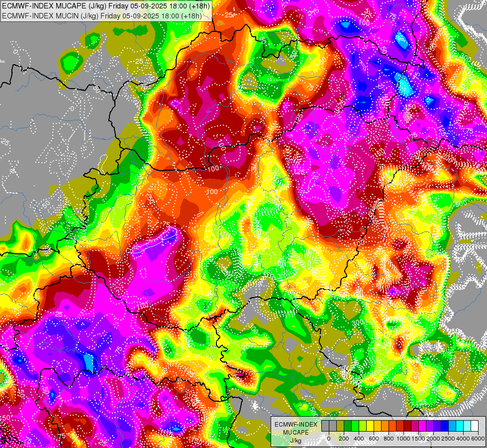Click the legend tick label 200
The width and height of the screenshot is (487, 448).
click(x=344, y=439)
